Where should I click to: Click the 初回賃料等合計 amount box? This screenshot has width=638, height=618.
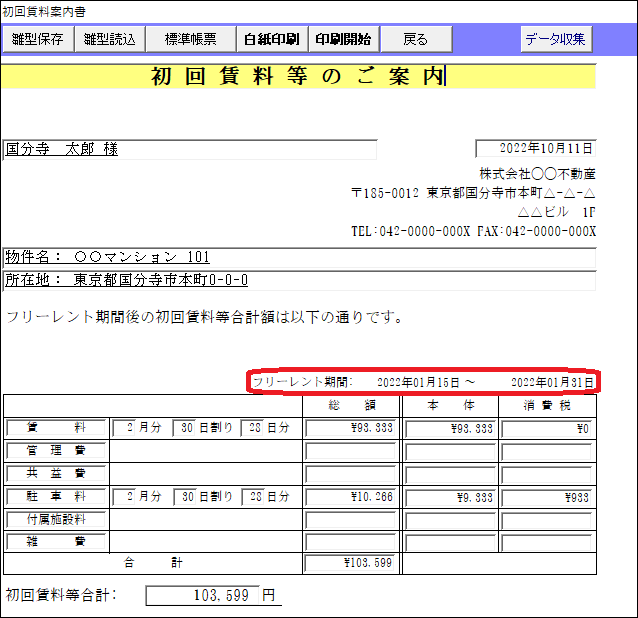(x=212, y=596)
